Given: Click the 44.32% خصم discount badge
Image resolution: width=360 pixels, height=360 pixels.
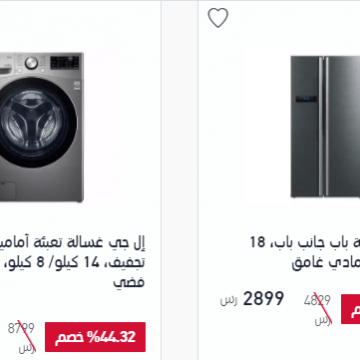Looking at the screenshot, I should click(x=95, y=337).
